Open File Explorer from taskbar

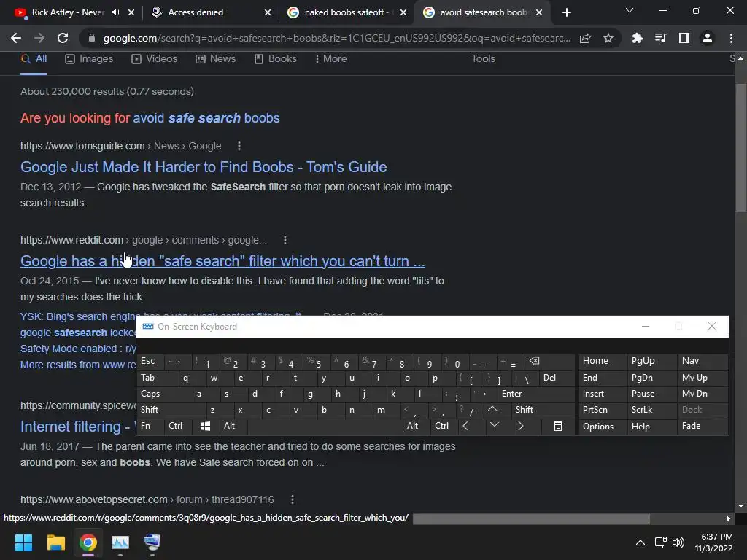point(55,542)
